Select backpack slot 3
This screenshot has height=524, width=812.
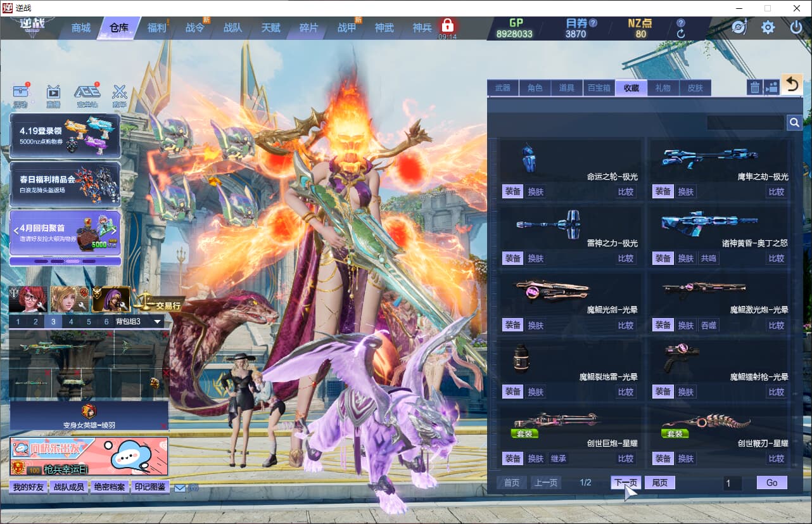[x=53, y=322]
